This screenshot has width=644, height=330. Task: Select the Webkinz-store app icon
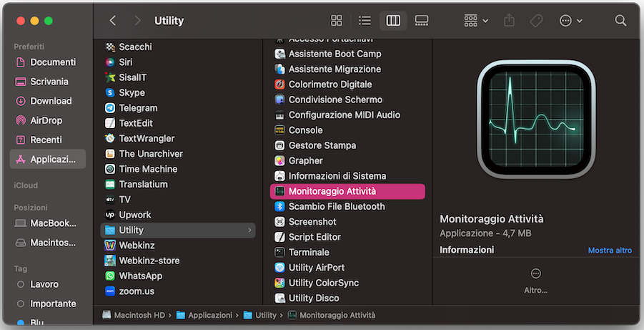coord(110,261)
